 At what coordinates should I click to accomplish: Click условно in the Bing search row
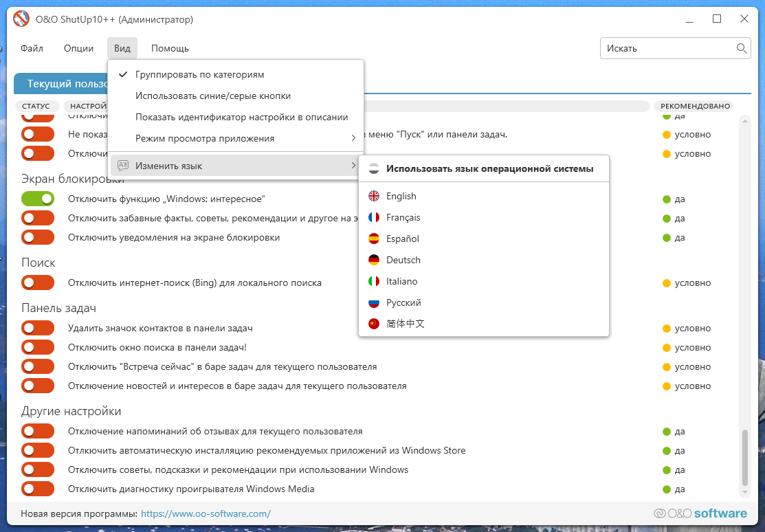pos(692,282)
